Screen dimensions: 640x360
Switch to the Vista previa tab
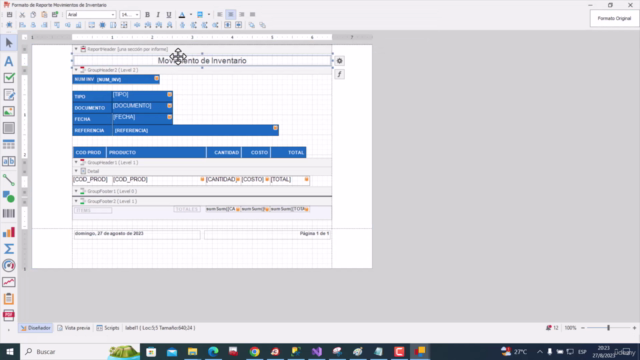pyautogui.click(x=74, y=328)
